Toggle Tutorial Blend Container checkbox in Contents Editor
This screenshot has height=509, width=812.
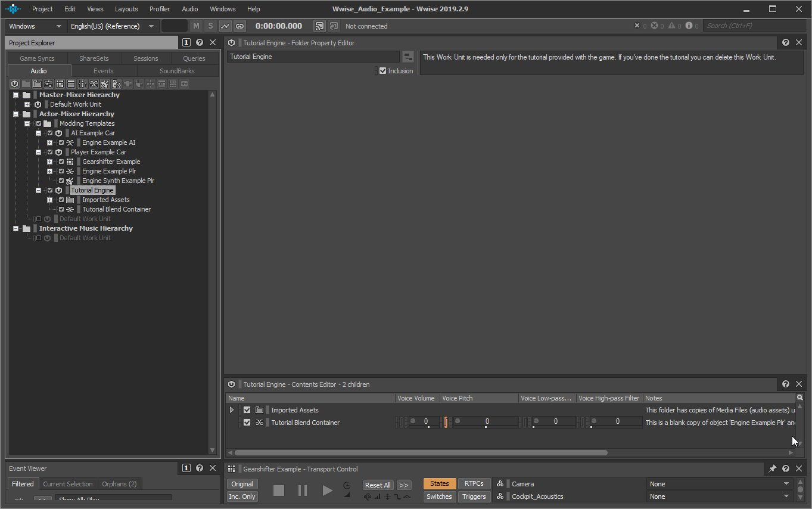point(247,422)
